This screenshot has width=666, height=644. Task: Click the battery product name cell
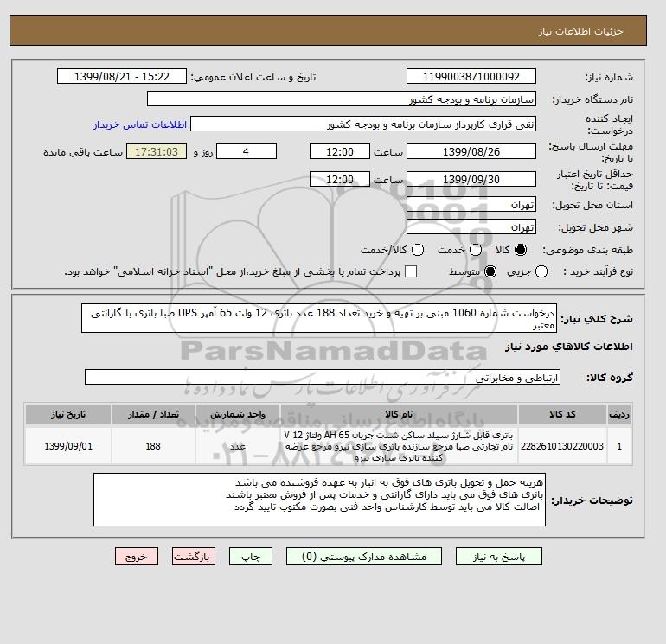point(399,446)
